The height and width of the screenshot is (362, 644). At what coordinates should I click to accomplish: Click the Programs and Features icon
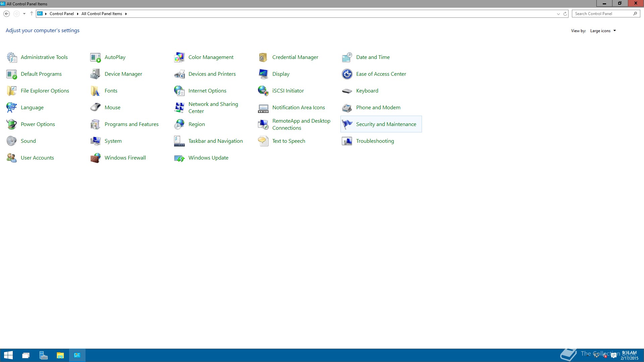tap(96, 124)
